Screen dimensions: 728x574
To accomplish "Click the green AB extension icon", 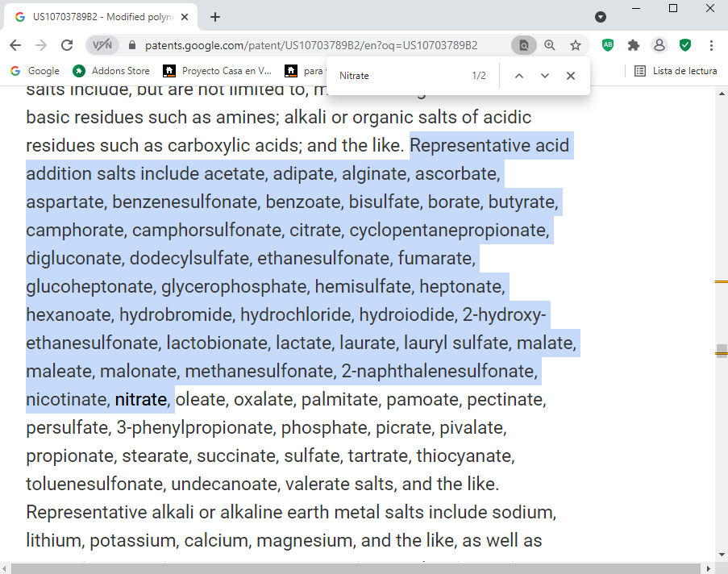I will [608, 45].
